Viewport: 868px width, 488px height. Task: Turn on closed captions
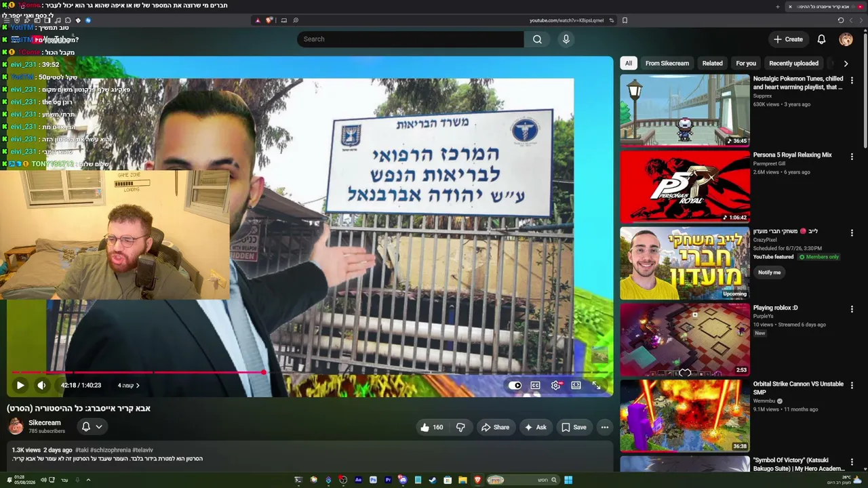click(535, 385)
